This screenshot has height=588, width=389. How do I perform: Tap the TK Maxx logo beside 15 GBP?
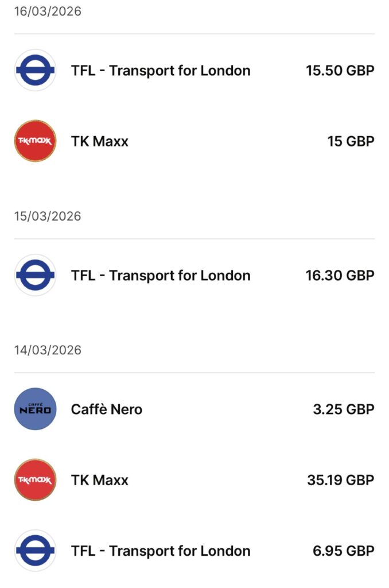pos(35,141)
